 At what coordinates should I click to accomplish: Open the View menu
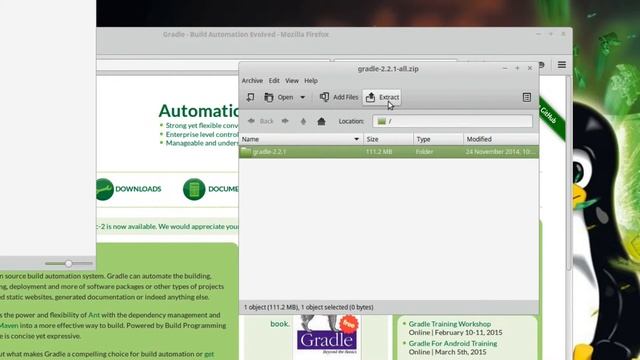click(x=291, y=81)
